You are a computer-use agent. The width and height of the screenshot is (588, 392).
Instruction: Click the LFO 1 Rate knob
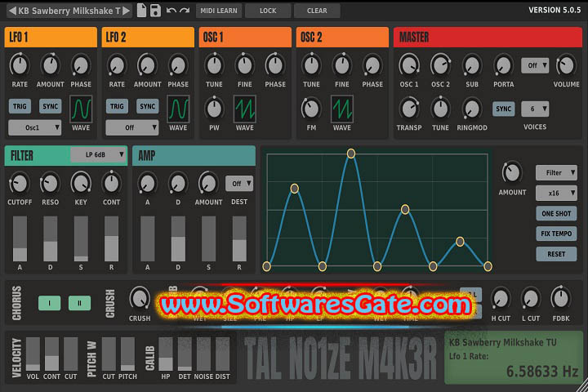[20, 65]
